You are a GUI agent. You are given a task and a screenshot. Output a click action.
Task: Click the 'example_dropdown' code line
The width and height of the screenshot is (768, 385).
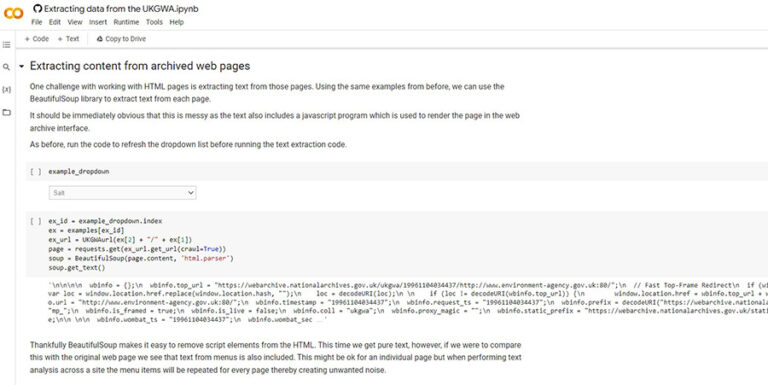[x=79, y=171]
